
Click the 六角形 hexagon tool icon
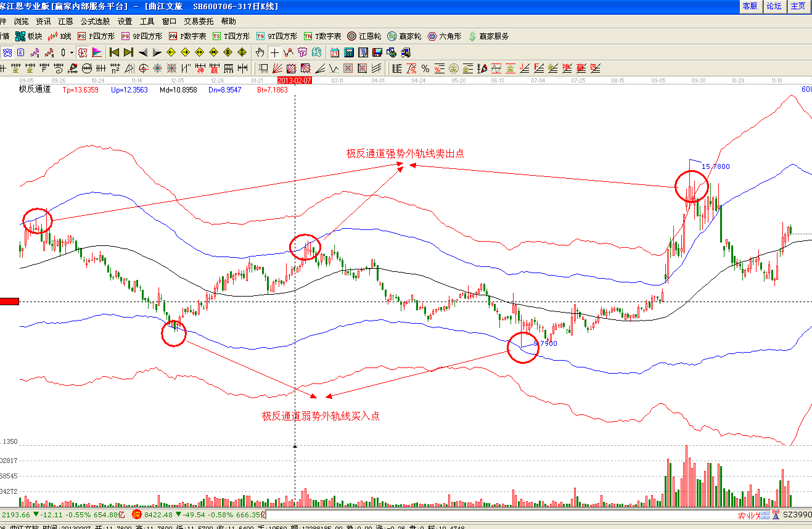click(x=445, y=36)
